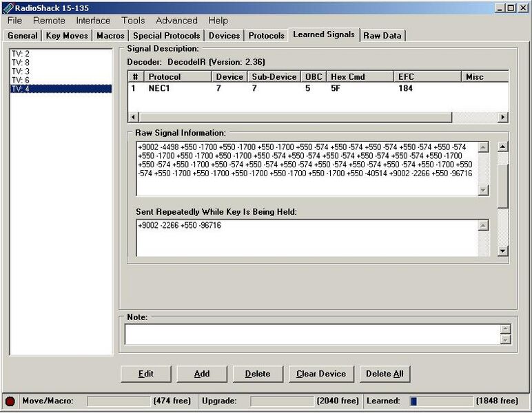The height and width of the screenshot is (413, 532).
Task: Click the red status indicator icon
Action: 10,401
